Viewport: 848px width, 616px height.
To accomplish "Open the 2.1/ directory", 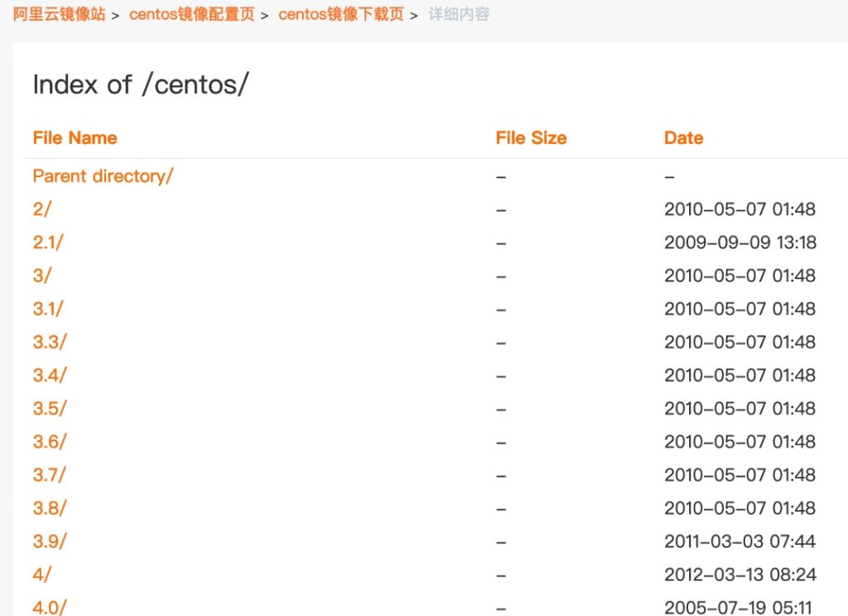I will click(48, 243).
